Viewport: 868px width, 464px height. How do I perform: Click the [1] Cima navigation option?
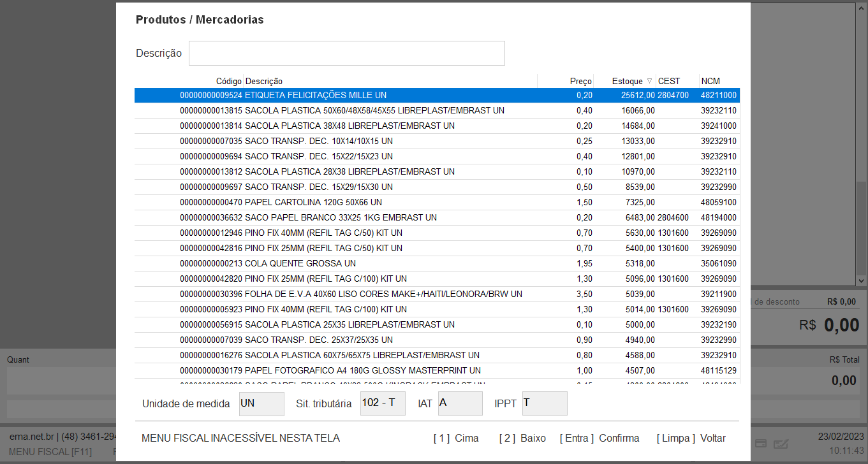456,438
